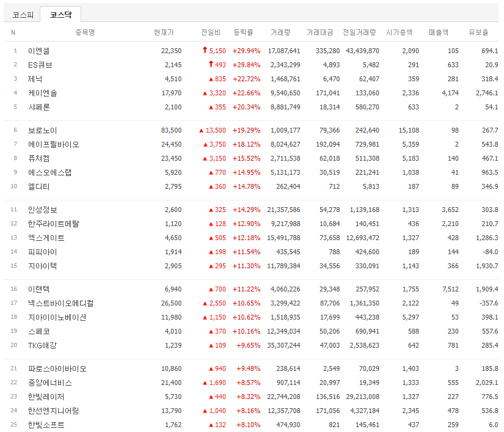Image resolution: width=504 pixels, height=432 pixels.
Task: Click 보로노이 price 83,500
Action: click(171, 130)
